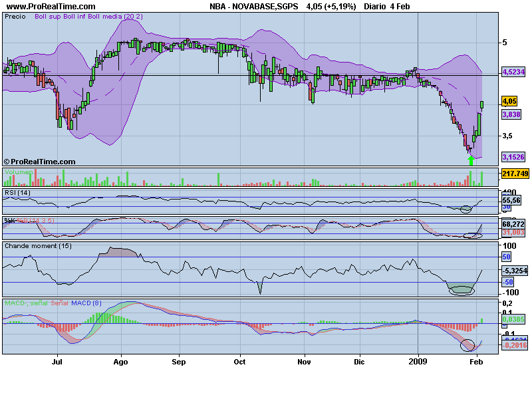Click the blue 50 Chande level tag
The height and width of the screenshot is (399, 532).
pos(506,257)
